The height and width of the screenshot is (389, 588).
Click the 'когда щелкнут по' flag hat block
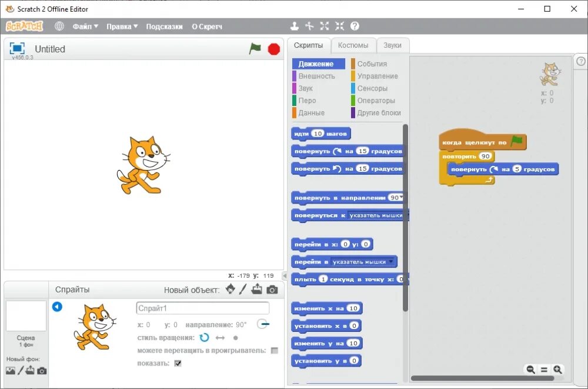[x=482, y=141]
